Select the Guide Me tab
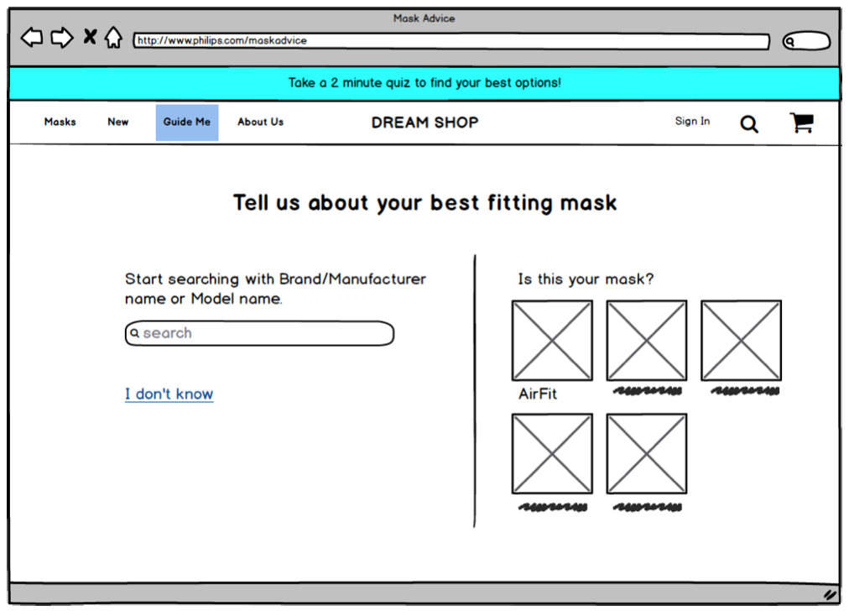The width and height of the screenshot is (849, 616). click(187, 123)
